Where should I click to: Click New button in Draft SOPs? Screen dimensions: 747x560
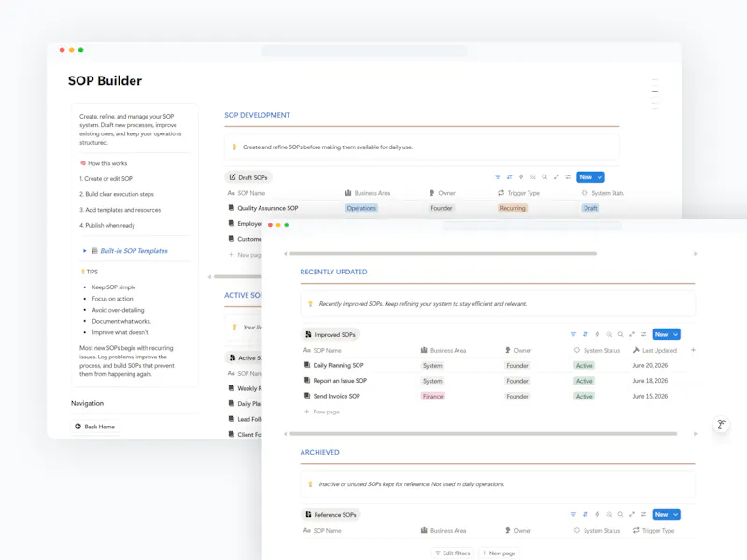(585, 177)
